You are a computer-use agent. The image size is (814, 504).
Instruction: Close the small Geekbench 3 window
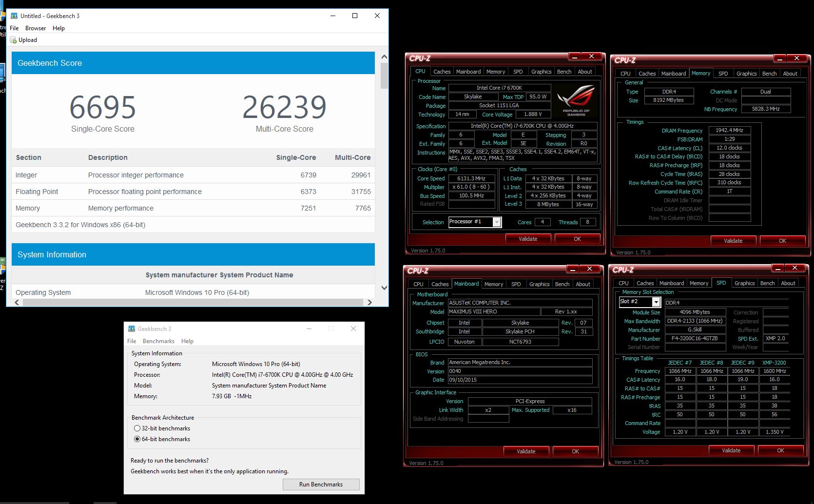point(353,329)
